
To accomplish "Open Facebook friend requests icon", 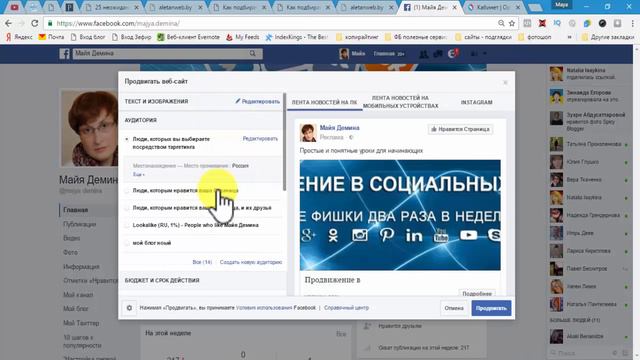I will 424,53.
